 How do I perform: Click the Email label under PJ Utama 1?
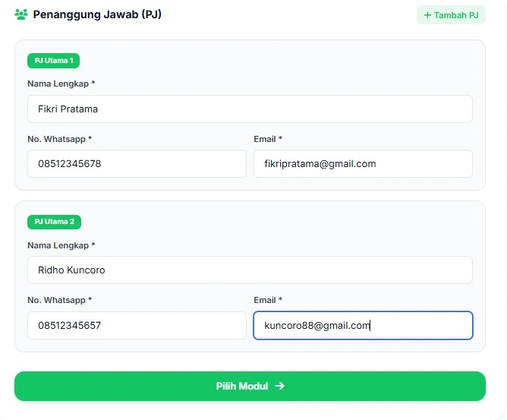pos(267,139)
